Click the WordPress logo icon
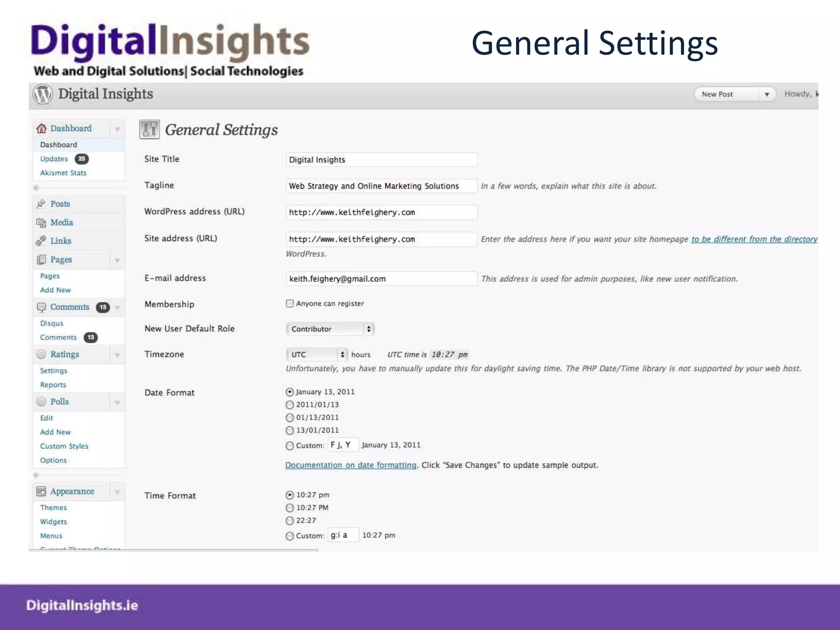This screenshot has width=840, height=630. 43,94
